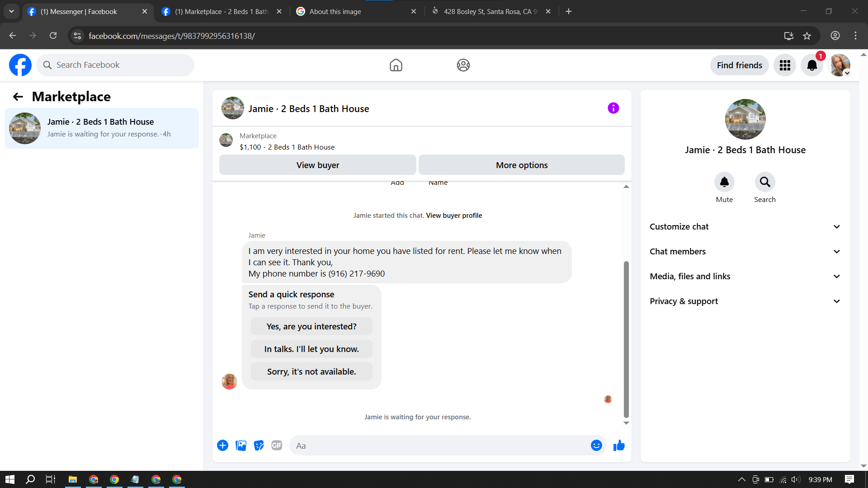
Task: Click the purple conversation info icon
Action: [x=613, y=108]
